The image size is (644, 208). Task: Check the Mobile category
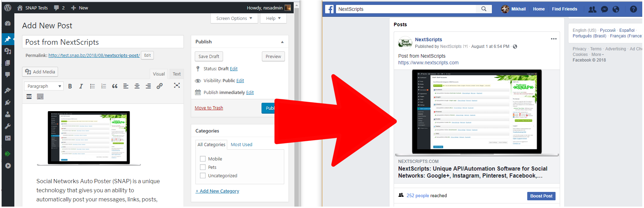click(203, 159)
